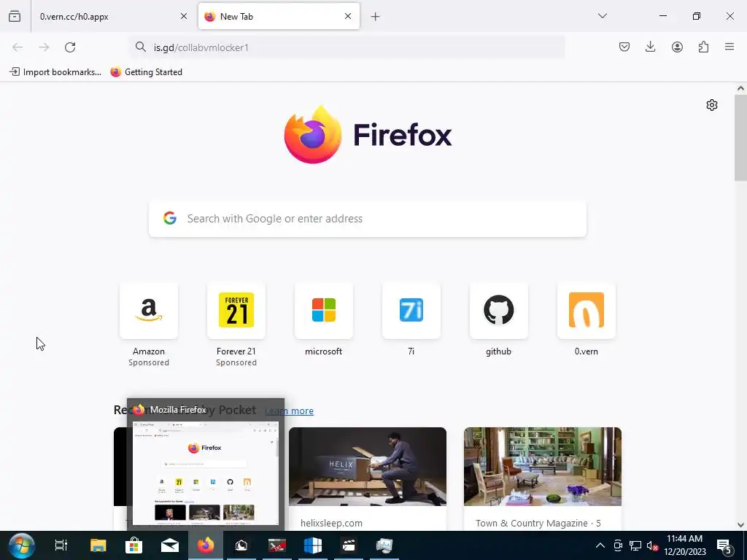This screenshot has height=560, width=747.
Task: Click the page scrollbar up arrow
Action: 740,88
